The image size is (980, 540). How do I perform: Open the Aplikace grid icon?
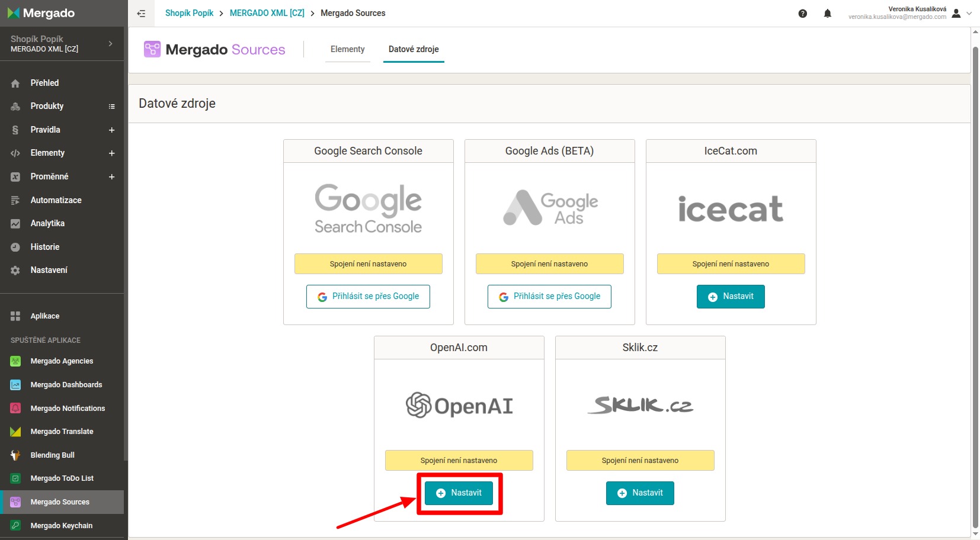click(x=15, y=316)
